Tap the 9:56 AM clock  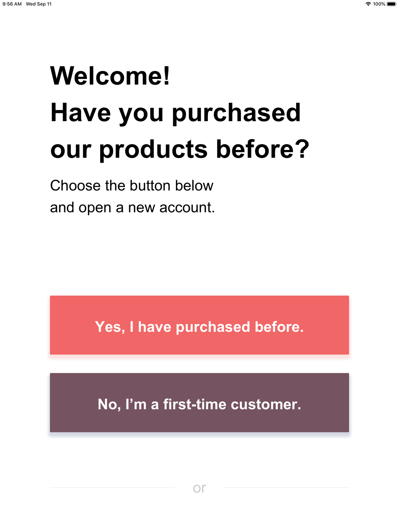[x=12, y=4]
